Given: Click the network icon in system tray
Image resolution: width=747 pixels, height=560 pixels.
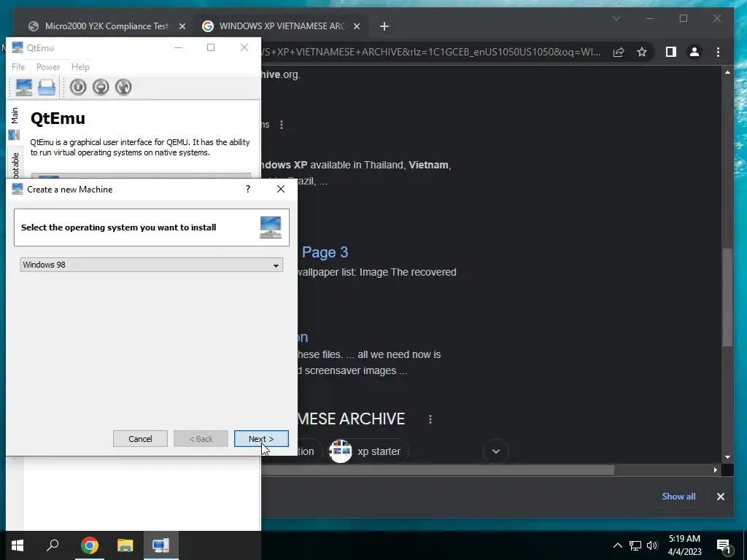Looking at the screenshot, I should [x=635, y=545].
